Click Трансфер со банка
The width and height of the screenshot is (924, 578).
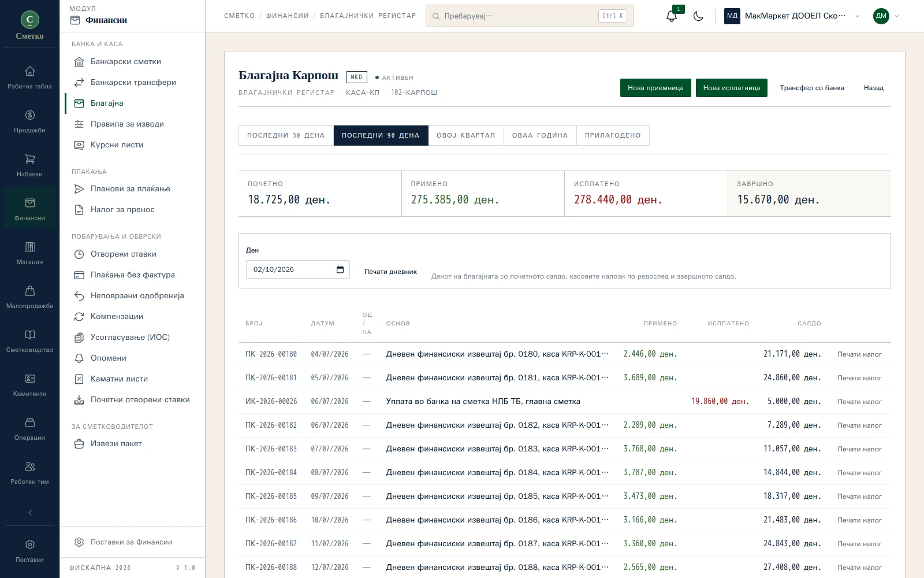tap(812, 88)
